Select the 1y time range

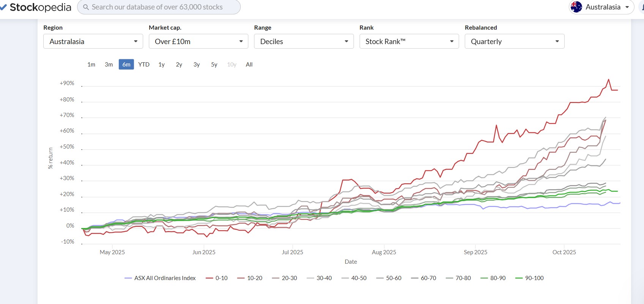coord(161,65)
